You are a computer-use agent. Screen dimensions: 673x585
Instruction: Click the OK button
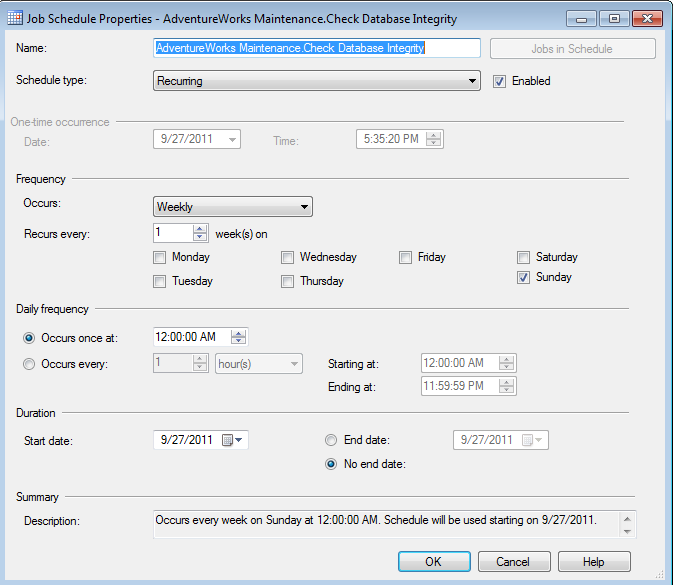[434, 562]
